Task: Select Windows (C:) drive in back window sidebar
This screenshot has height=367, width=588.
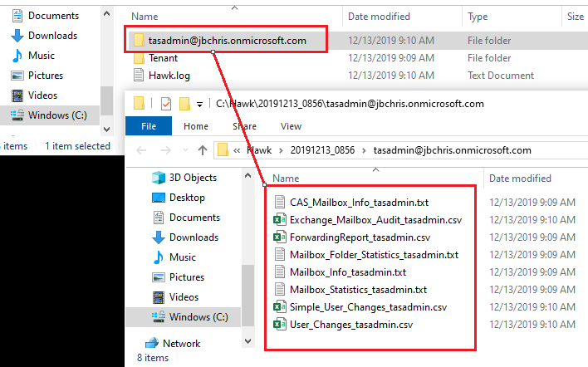Action: (50, 115)
